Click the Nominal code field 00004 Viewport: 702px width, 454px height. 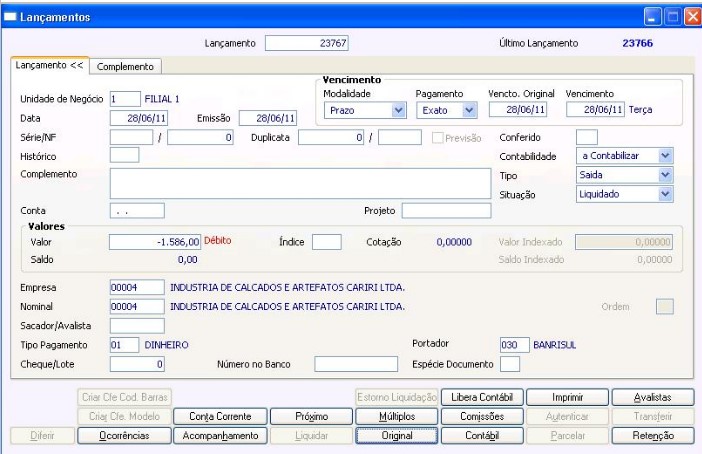coord(137,307)
